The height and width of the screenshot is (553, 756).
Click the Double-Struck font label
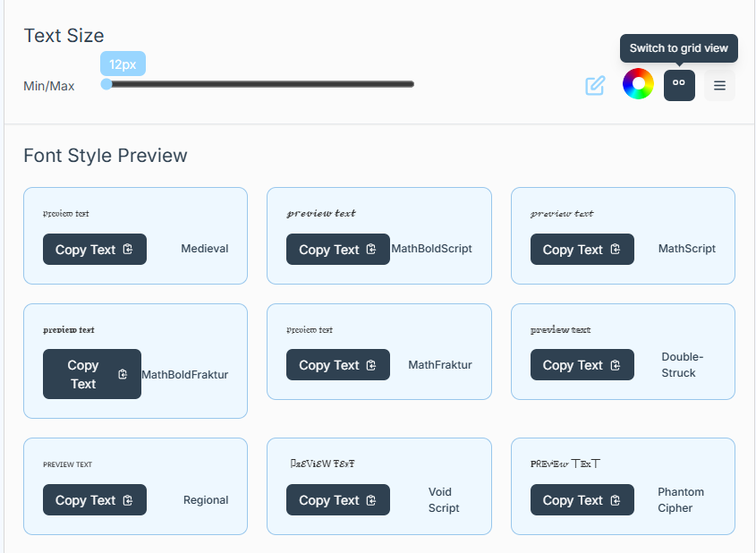(682, 365)
